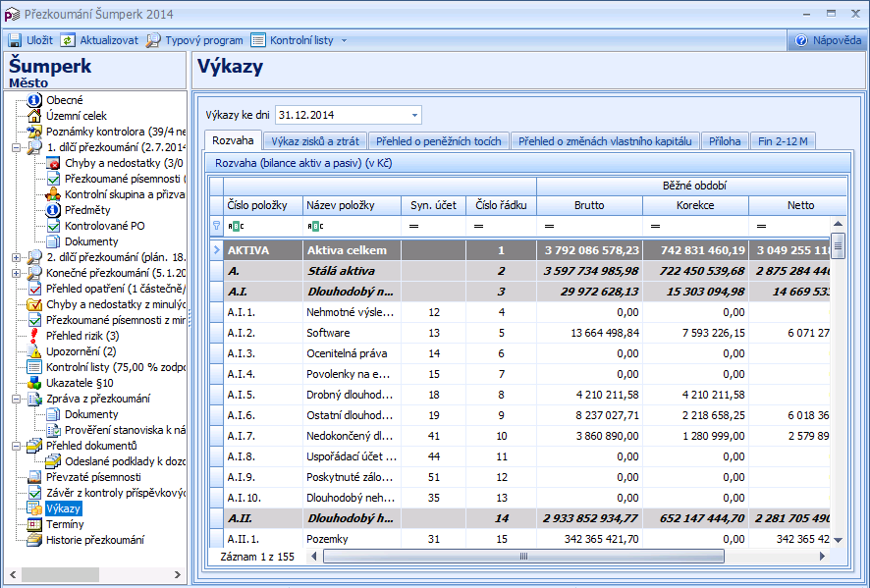
Task: Click the Číslo položky filter cell
Action: pyautogui.click(x=263, y=226)
